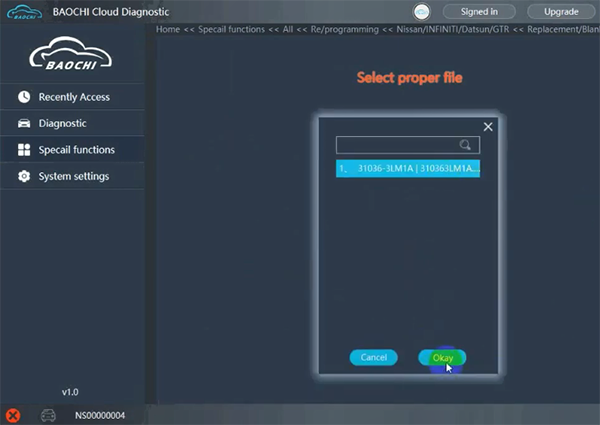Screen dimensions: 600x425
Task: Click Nissan/INFINITI/Datsun/GTR breadcrumb link
Action: coord(453,29)
